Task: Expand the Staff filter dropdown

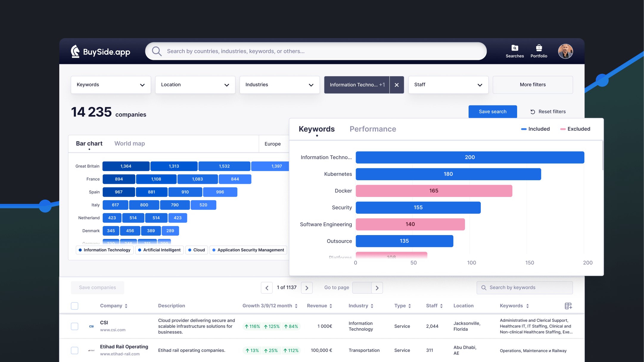Action: [448, 85]
